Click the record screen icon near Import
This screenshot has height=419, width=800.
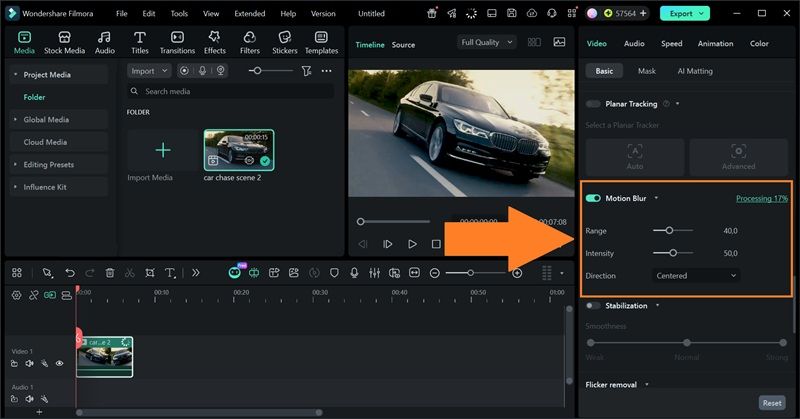(x=184, y=71)
